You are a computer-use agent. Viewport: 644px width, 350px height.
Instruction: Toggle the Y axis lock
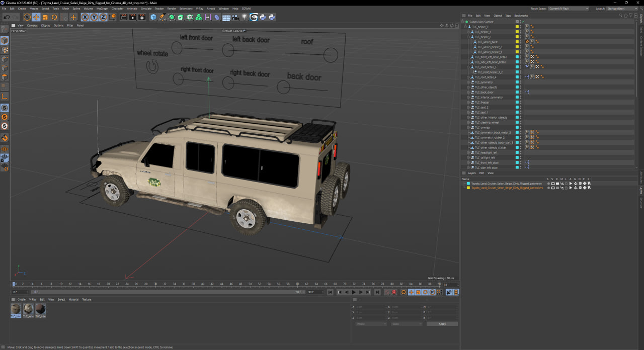pyautogui.click(x=95, y=17)
